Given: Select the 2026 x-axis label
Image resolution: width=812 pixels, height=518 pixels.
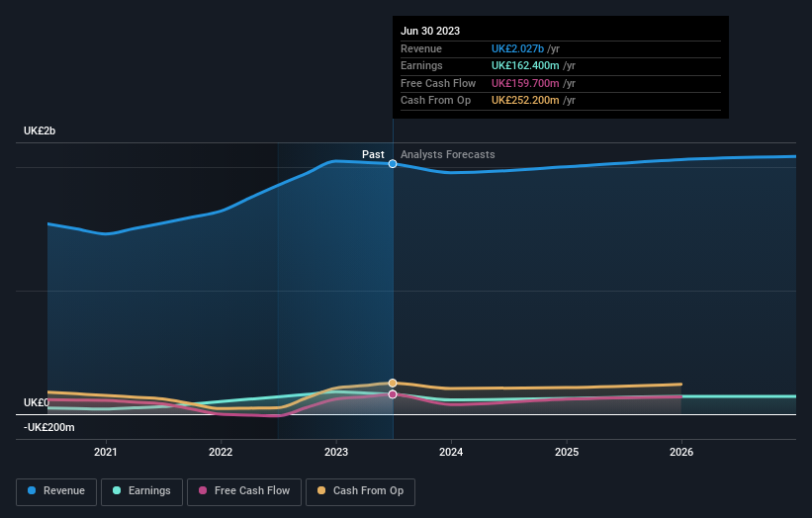Looking at the screenshot, I should click(681, 452).
